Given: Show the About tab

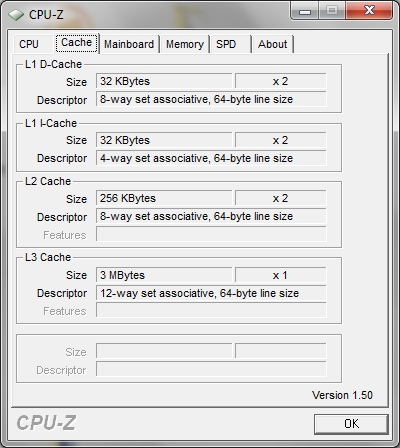Looking at the screenshot, I should (x=272, y=44).
